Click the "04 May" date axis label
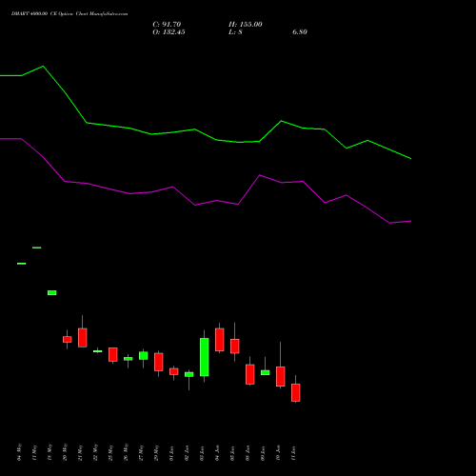 (x=20, y=452)
